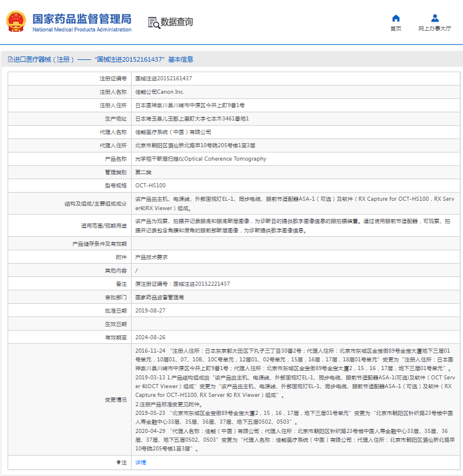
Task: Open the 网上办事大厅 text link
Action: coord(434,29)
